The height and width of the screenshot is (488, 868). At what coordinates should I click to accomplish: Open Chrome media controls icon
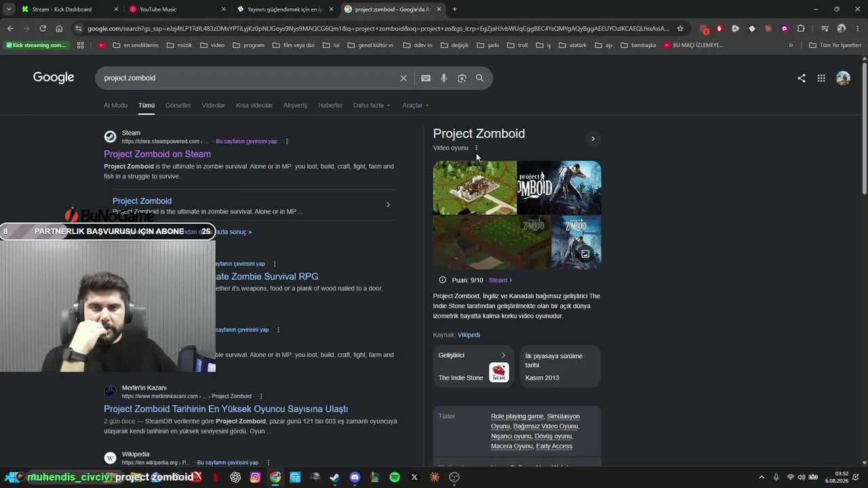(x=825, y=28)
